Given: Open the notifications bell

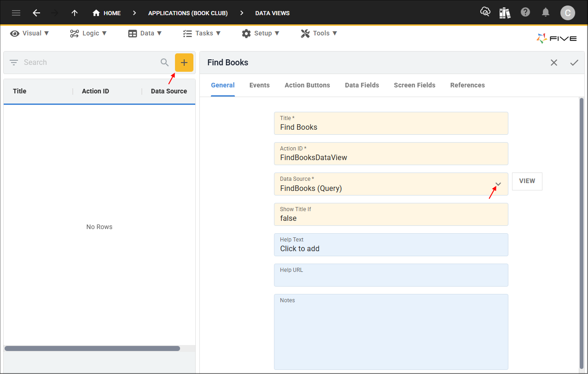Looking at the screenshot, I should pyautogui.click(x=546, y=12).
